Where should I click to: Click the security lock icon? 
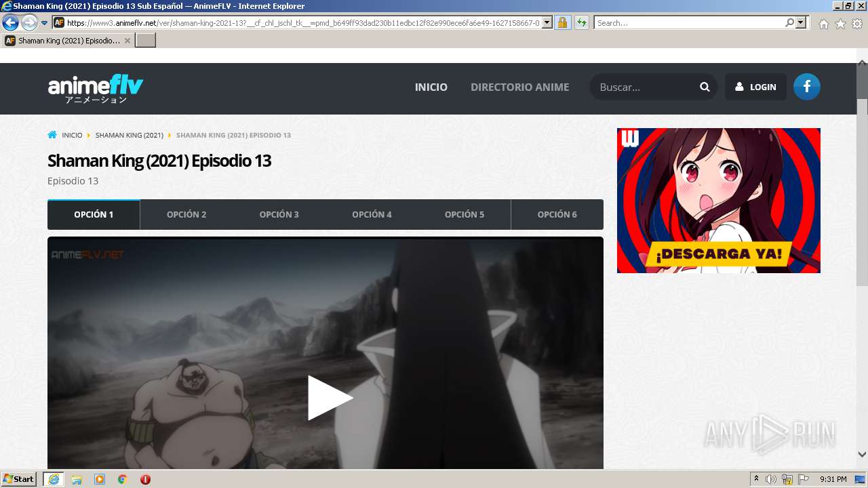point(562,22)
